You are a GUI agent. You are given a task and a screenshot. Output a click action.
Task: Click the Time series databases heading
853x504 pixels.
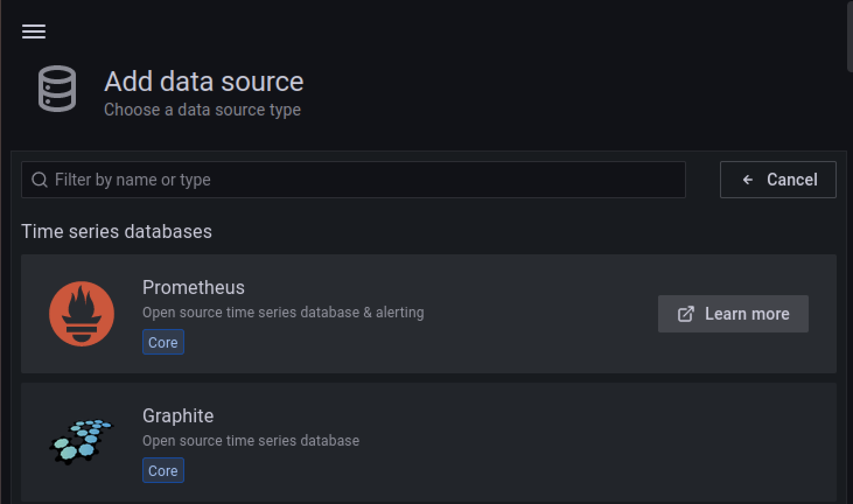point(117,232)
